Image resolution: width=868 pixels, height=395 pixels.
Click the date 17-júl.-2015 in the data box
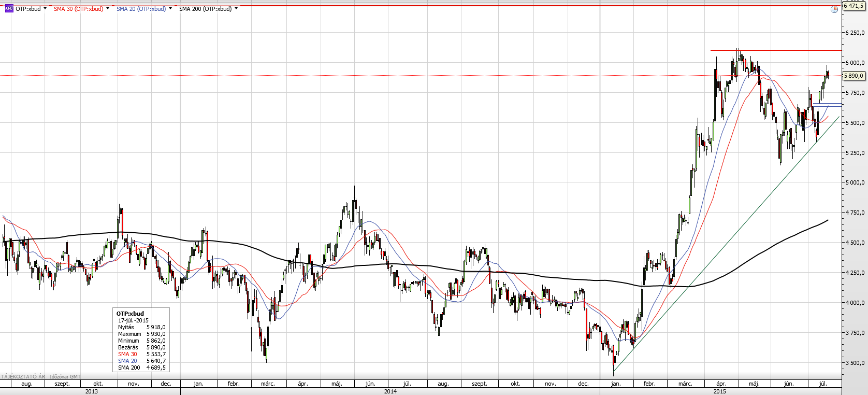[x=133, y=320]
